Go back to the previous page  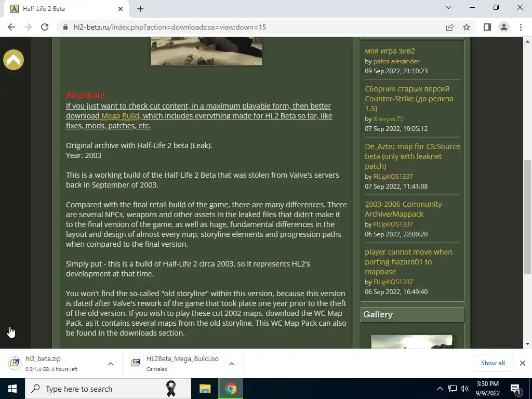(x=11, y=27)
